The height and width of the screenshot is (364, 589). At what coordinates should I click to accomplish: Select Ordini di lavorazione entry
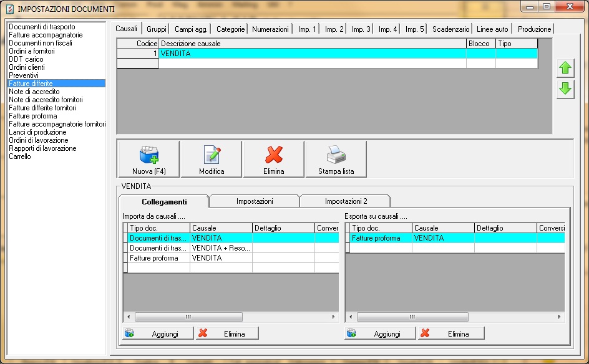pyautogui.click(x=56, y=140)
